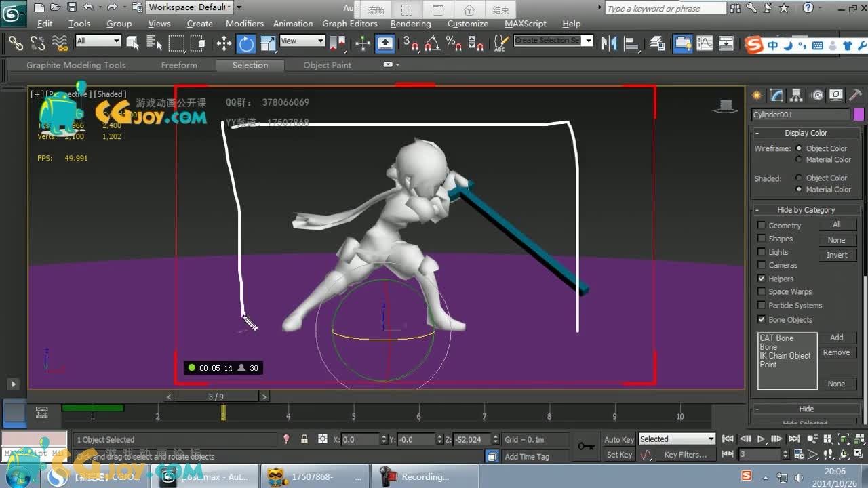
Task: Switch to the Modify panel tab
Action: click(777, 96)
